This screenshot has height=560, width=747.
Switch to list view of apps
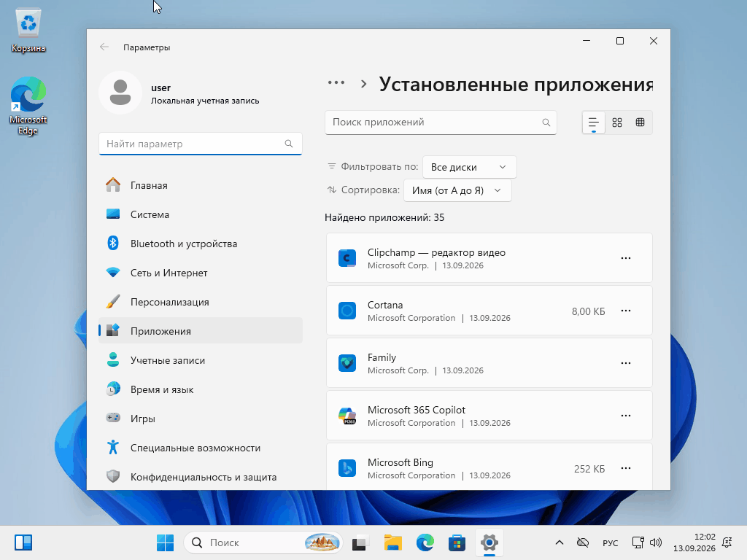(594, 122)
